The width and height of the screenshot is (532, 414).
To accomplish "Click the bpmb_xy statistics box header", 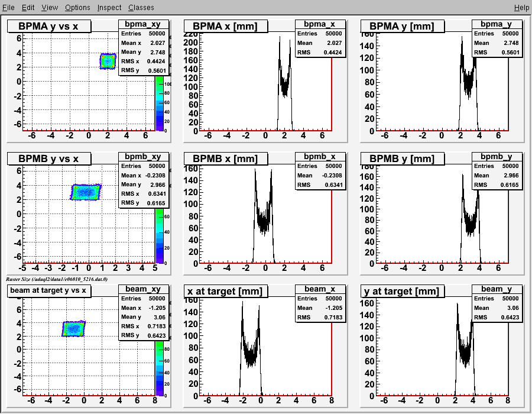I will tap(143, 157).
